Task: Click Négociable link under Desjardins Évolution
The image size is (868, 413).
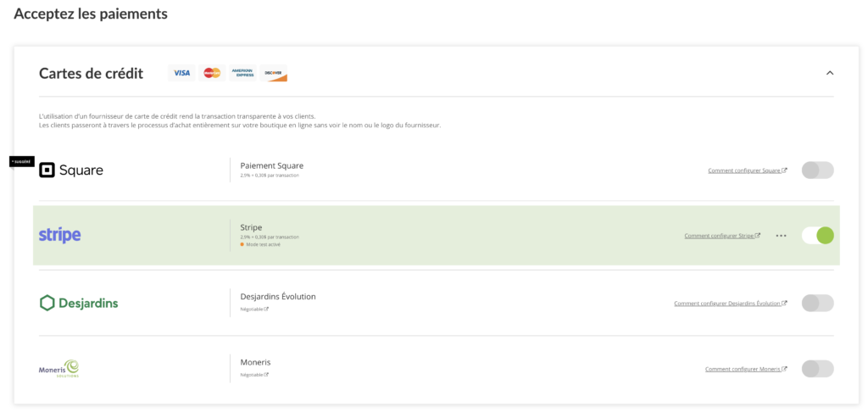Action: (253, 309)
